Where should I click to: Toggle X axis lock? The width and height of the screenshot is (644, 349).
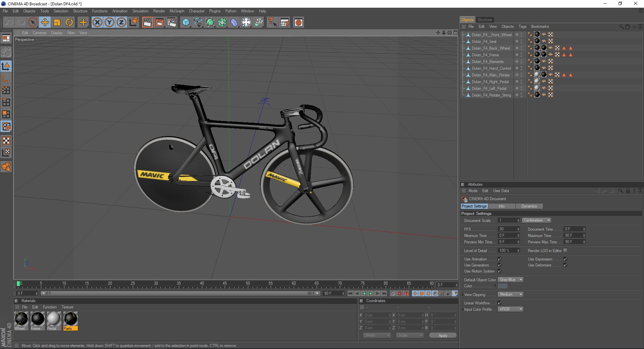(97, 22)
